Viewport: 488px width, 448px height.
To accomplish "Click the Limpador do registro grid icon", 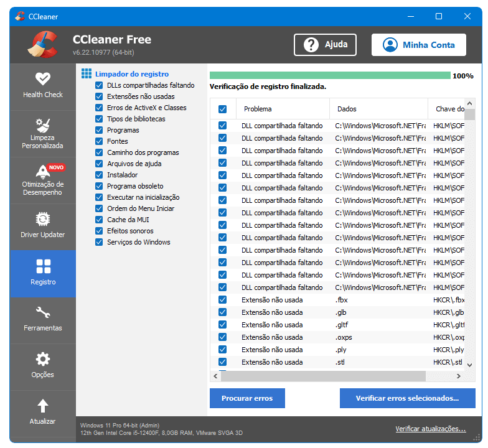I will pos(87,73).
